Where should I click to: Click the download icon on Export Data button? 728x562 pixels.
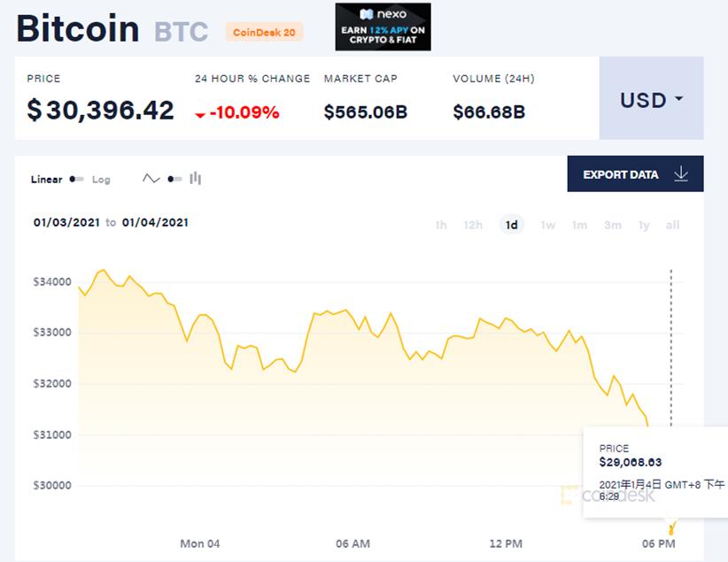tap(681, 173)
